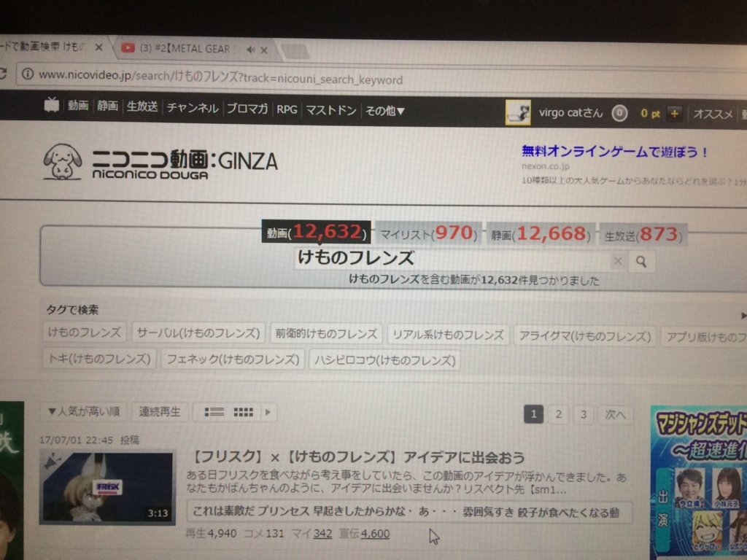
Task: Switch to grid view layout icon
Action: point(243,413)
